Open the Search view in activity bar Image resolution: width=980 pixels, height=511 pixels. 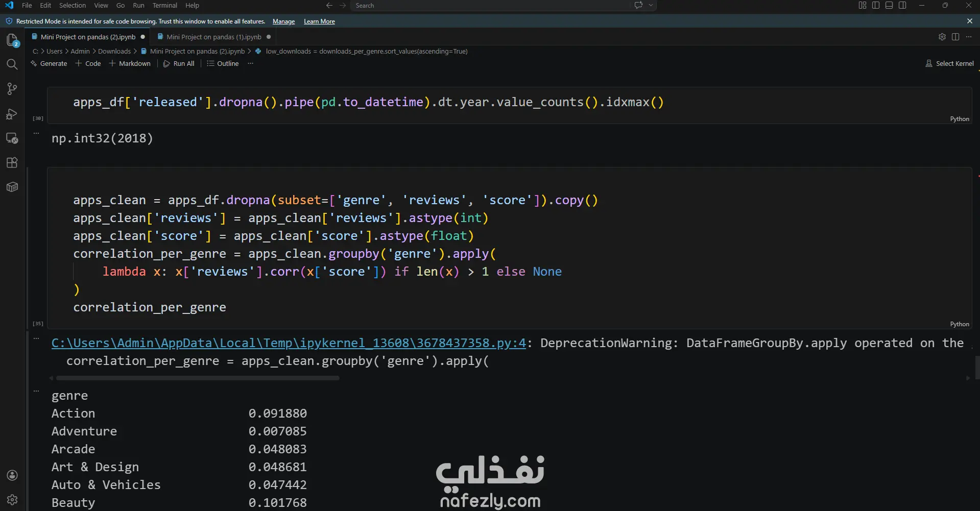pyautogui.click(x=12, y=64)
